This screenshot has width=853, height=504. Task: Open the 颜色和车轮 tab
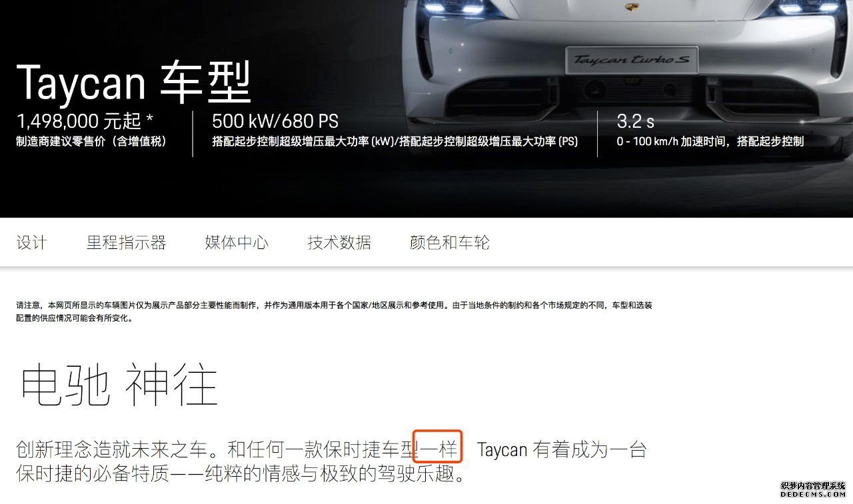coord(450,242)
